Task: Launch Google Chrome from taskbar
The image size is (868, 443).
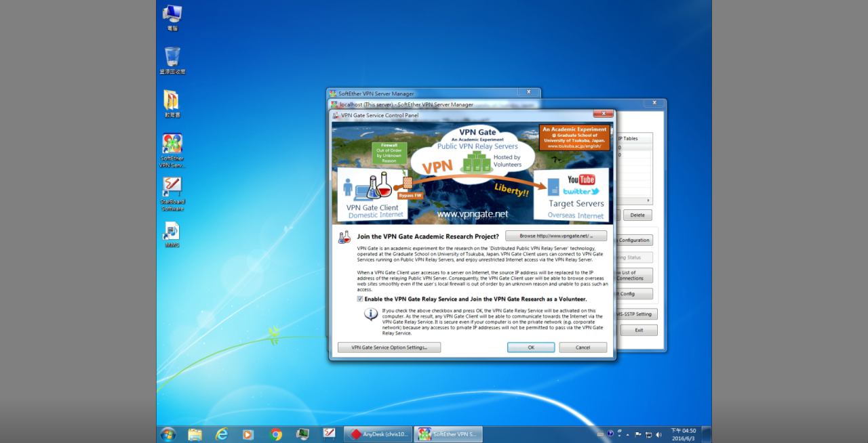Action: (x=275, y=434)
